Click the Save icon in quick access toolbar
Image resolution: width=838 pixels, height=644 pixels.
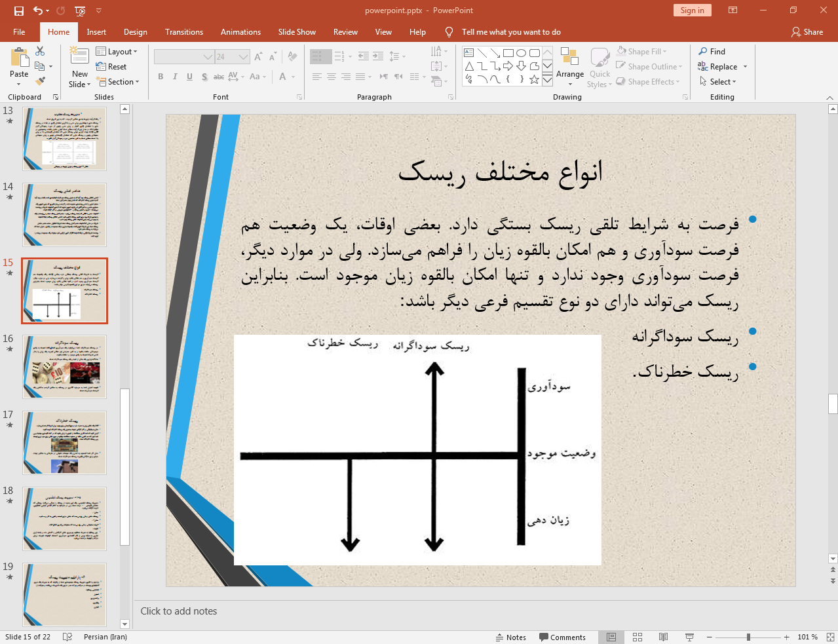click(x=19, y=10)
